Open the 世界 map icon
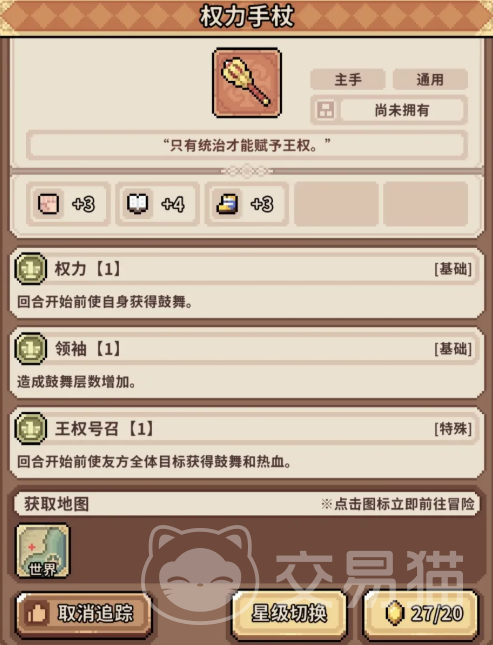The width and height of the screenshot is (493, 645). (x=42, y=550)
